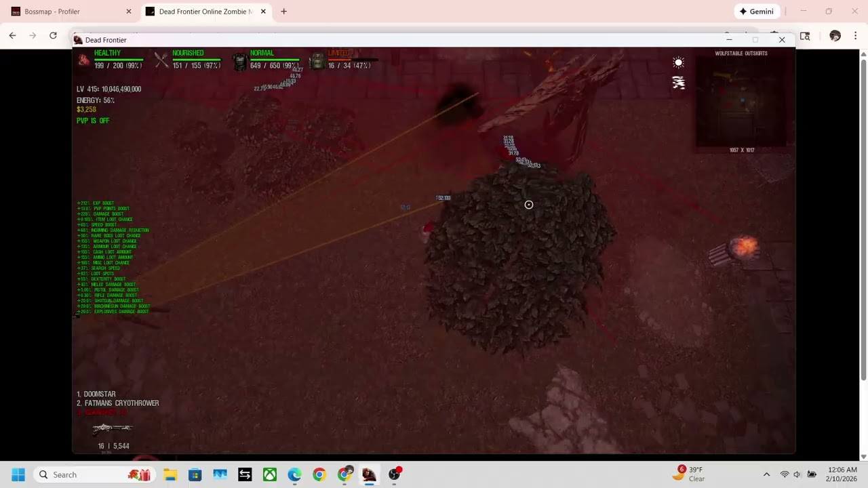Reload the current page
The height and width of the screenshot is (488, 868).
[x=53, y=36]
